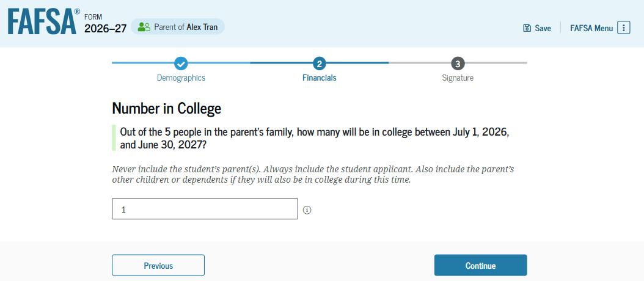This screenshot has height=281, width=644.
Task: Click the parent user icon in the badge
Action: pyautogui.click(x=144, y=27)
